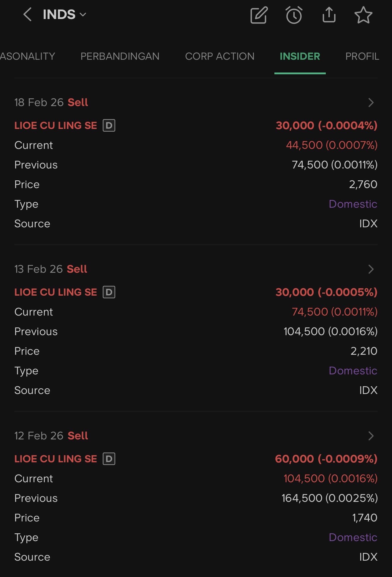Open the Profil tab
Screen dimensions: 392x577
(362, 56)
